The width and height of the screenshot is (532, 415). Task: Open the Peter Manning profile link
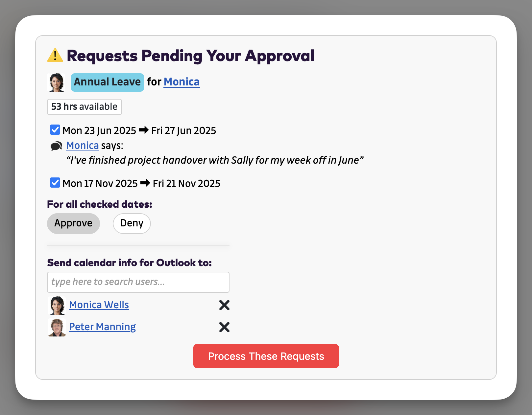[102, 327]
